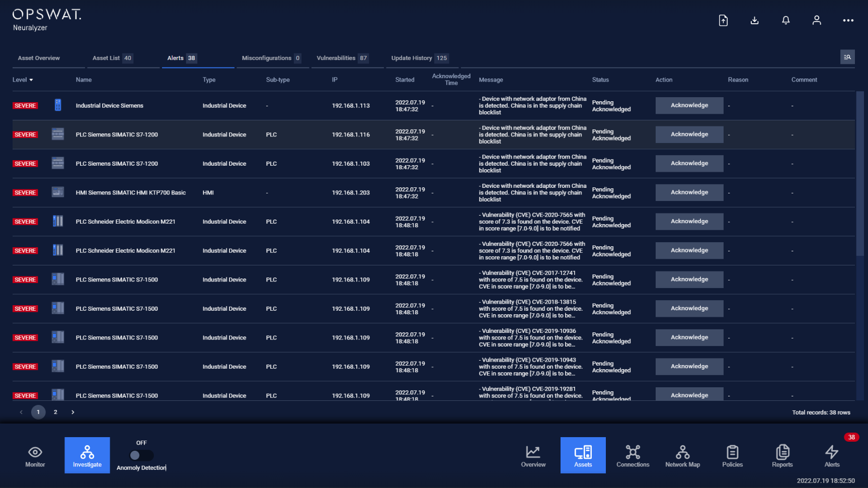Click the IP column header
Viewport: 868px width, 488px height.
pos(335,80)
